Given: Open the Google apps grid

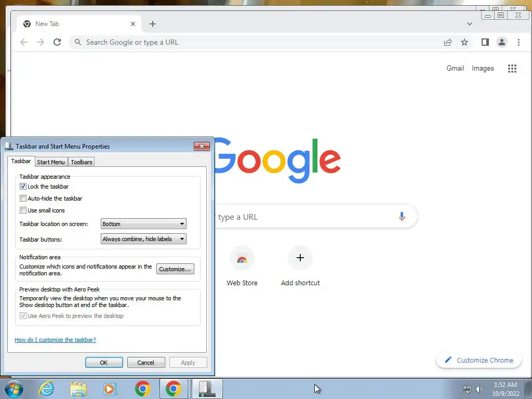Looking at the screenshot, I should [x=512, y=69].
